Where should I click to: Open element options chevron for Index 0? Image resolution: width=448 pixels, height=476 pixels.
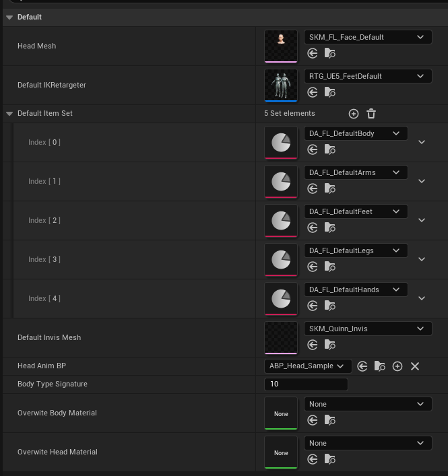click(x=422, y=142)
